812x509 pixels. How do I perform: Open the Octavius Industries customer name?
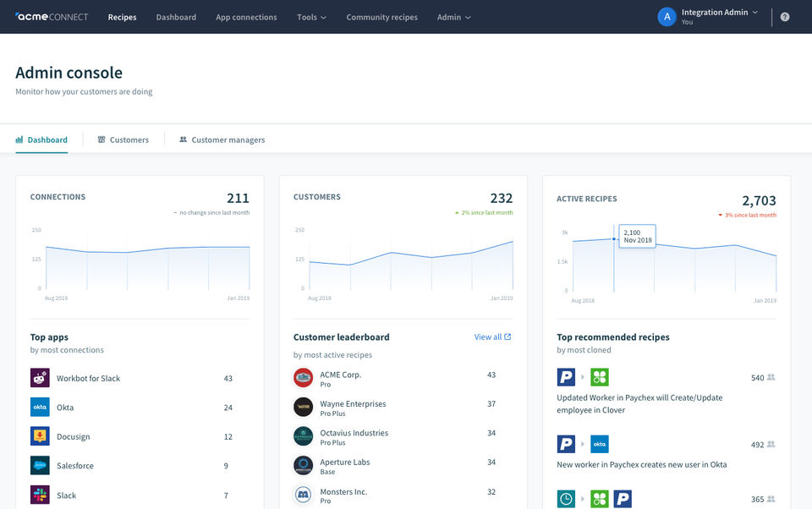354,433
